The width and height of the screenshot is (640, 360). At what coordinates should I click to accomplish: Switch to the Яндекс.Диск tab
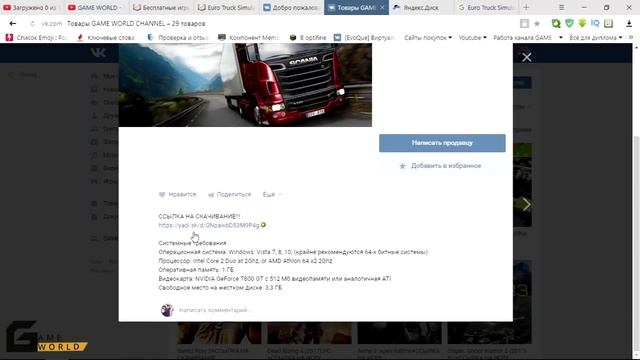coord(420,7)
